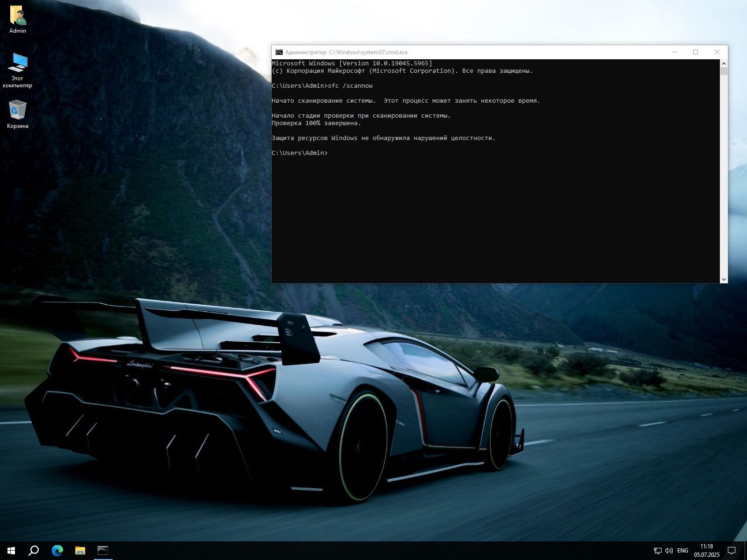
Task: Open taskbar search magnifier
Action: tap(34, 551)
